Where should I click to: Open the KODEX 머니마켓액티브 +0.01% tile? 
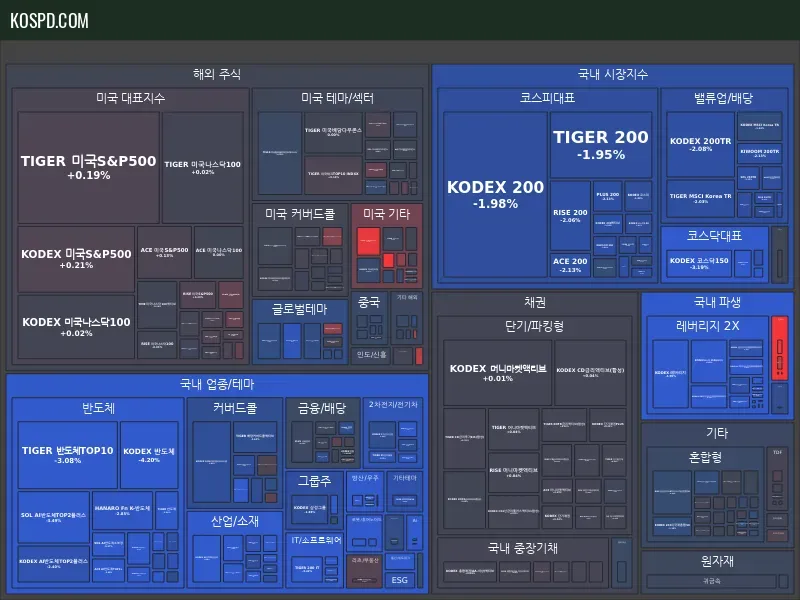coord(497,373)
